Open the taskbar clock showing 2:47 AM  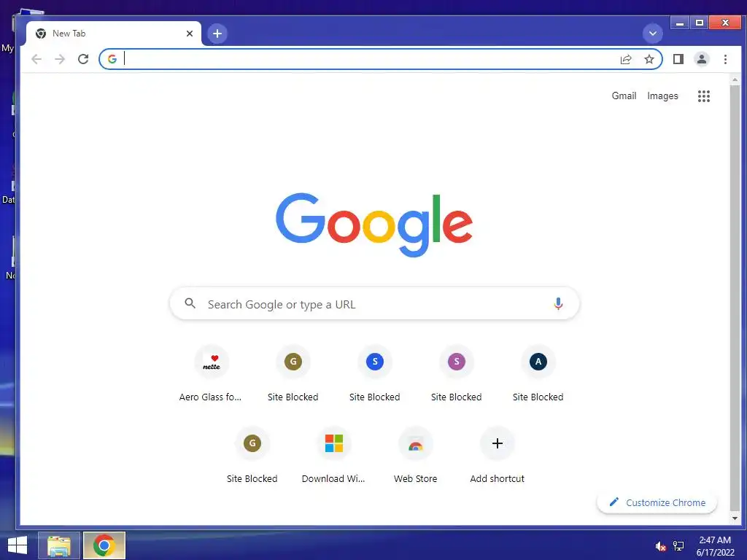(x=715, y=546)
